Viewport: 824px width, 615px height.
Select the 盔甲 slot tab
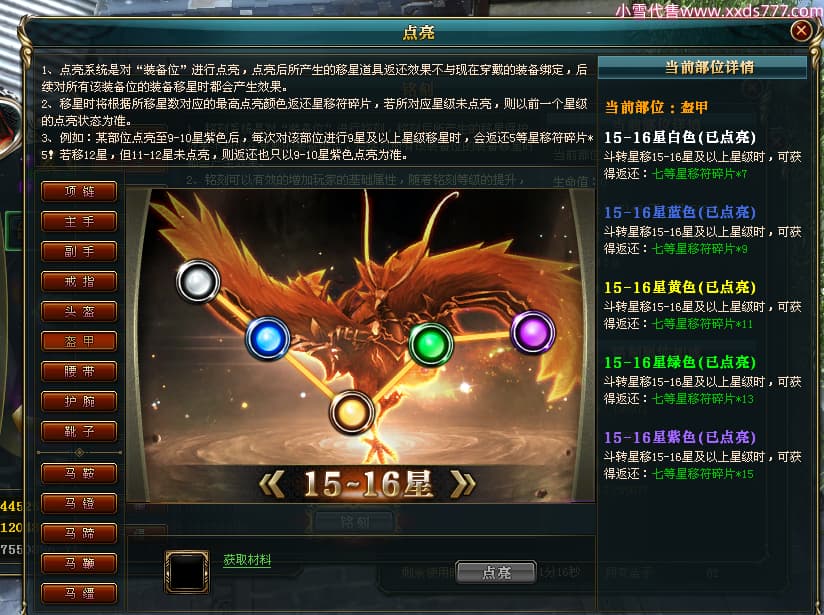79,342
